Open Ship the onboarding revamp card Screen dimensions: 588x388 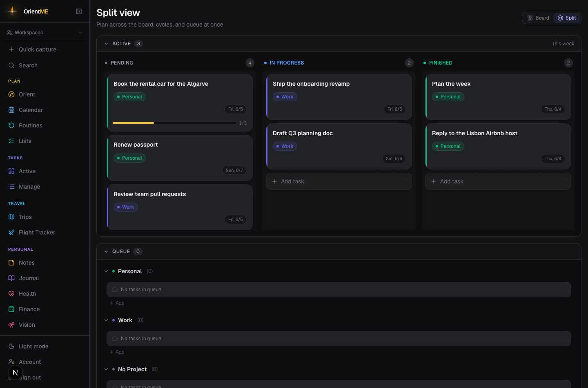click(339, 97)
